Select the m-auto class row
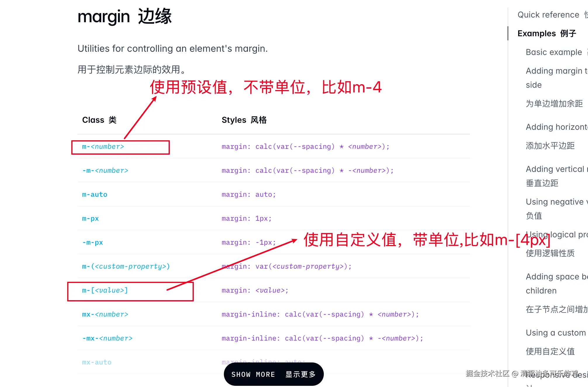 tap(94, 194)
